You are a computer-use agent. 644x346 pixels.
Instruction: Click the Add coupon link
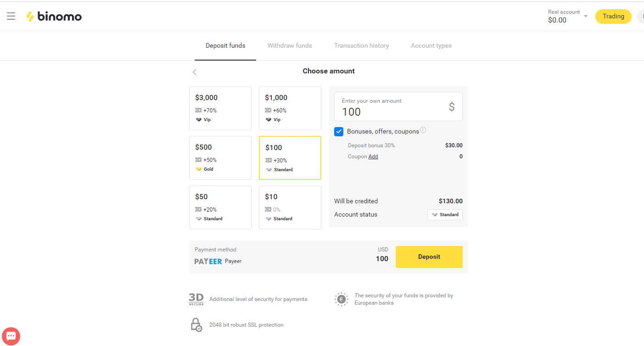tap(373, 156)
